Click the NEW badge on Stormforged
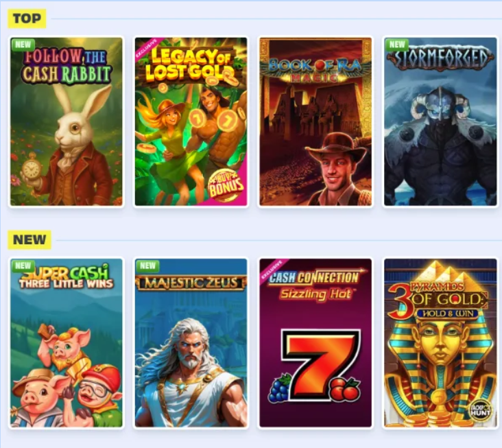 [397, 44]
